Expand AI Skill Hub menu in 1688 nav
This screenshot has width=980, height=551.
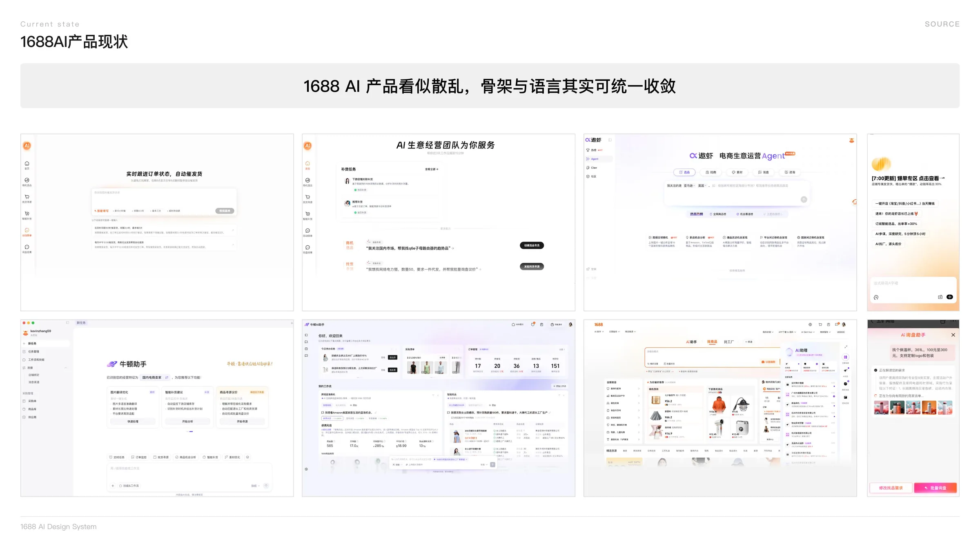[x=808, y=332]
